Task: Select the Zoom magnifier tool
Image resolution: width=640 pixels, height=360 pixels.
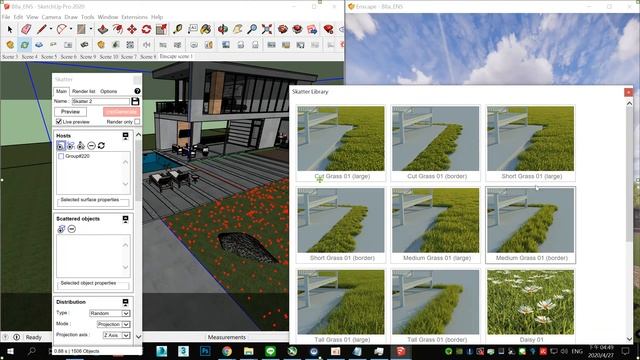Action: coord(252,29)
